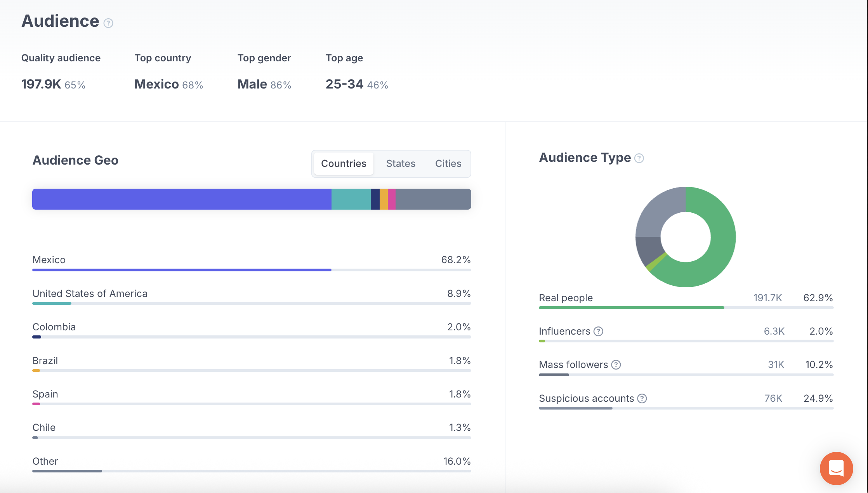Click help icon beside Audience Type
The height and width of the screenshot is (493, 868).
639,158
